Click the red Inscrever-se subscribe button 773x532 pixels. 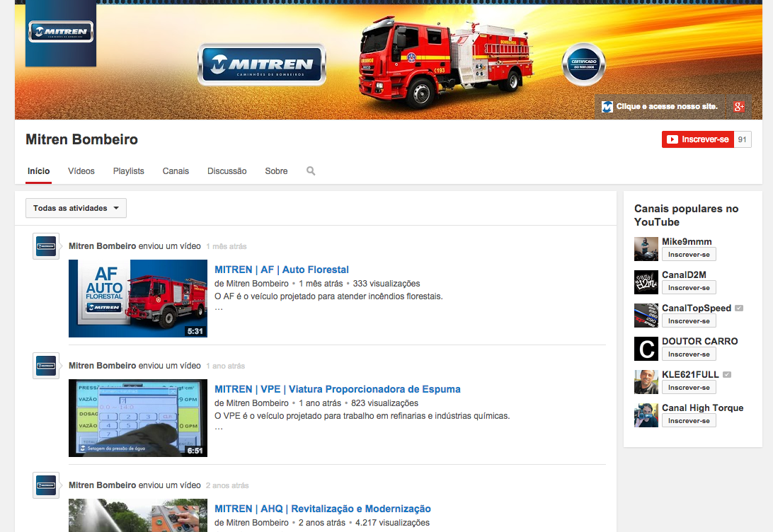point(697,139)
